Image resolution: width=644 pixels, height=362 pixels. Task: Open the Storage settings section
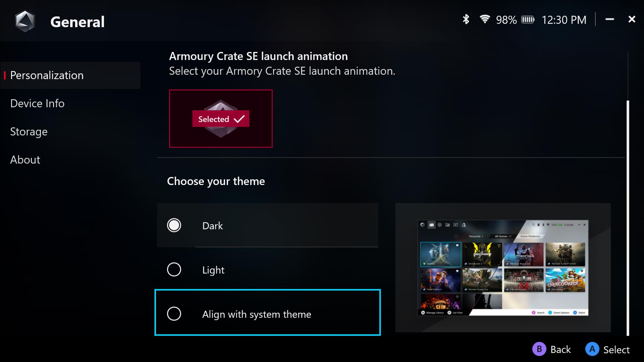click(x=29, y=131)
